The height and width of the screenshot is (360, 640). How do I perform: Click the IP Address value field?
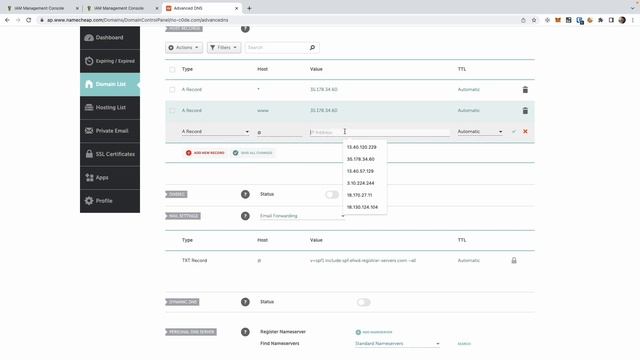[380, 132]
